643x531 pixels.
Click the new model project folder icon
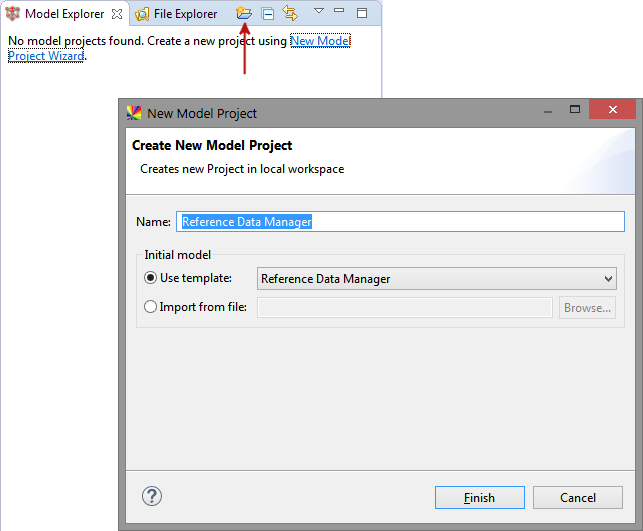(244, 14)
